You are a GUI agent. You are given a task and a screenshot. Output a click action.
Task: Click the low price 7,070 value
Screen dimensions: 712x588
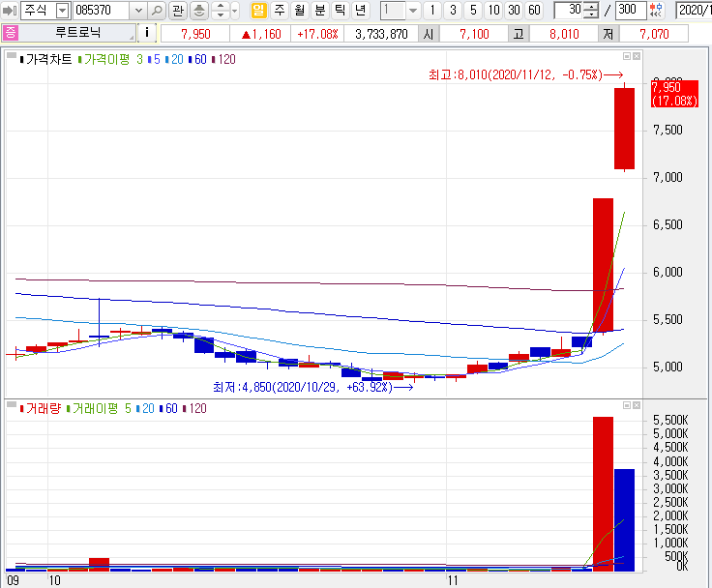pos(654,34)
